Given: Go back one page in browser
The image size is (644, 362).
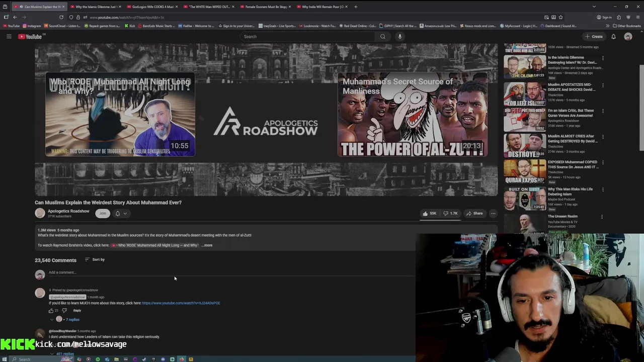Looking at the screenshot, I should tap(15, 17).
